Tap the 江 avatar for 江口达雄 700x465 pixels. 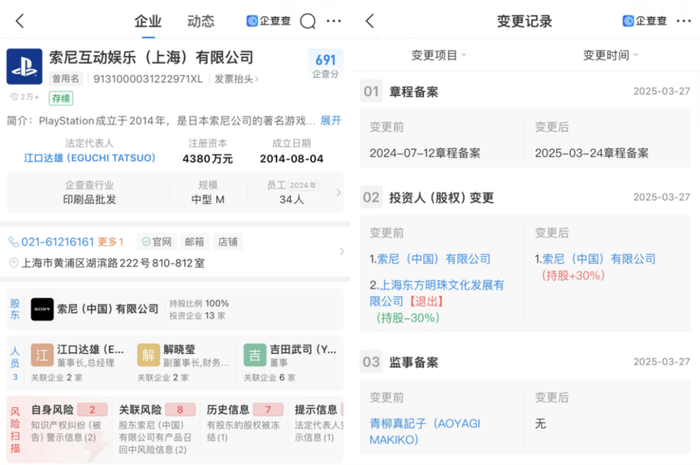tap(42, 356)
